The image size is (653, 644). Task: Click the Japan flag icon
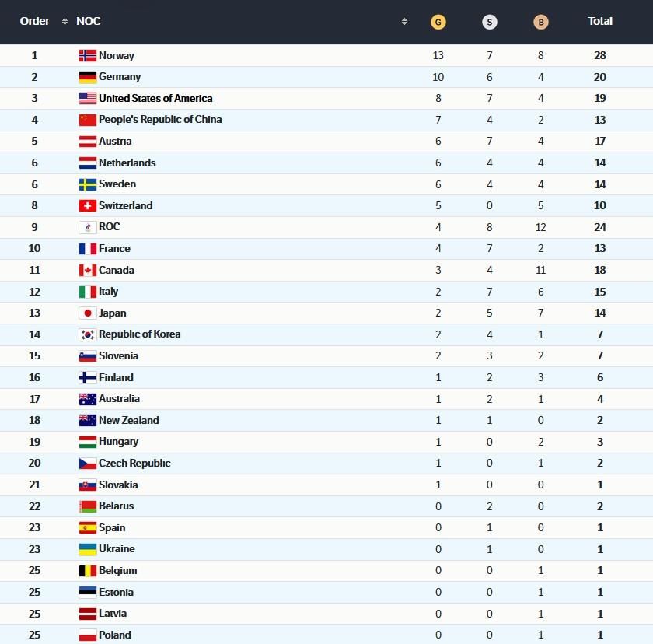tap(87, 313)
